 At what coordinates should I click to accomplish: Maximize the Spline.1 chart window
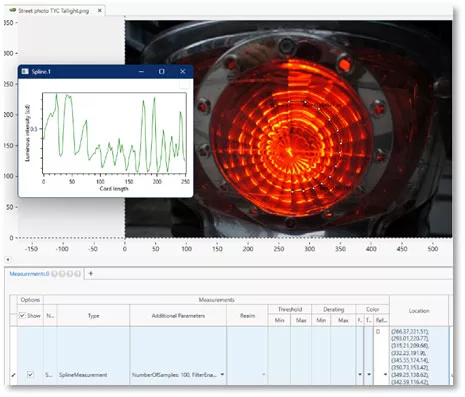[162, 71]
